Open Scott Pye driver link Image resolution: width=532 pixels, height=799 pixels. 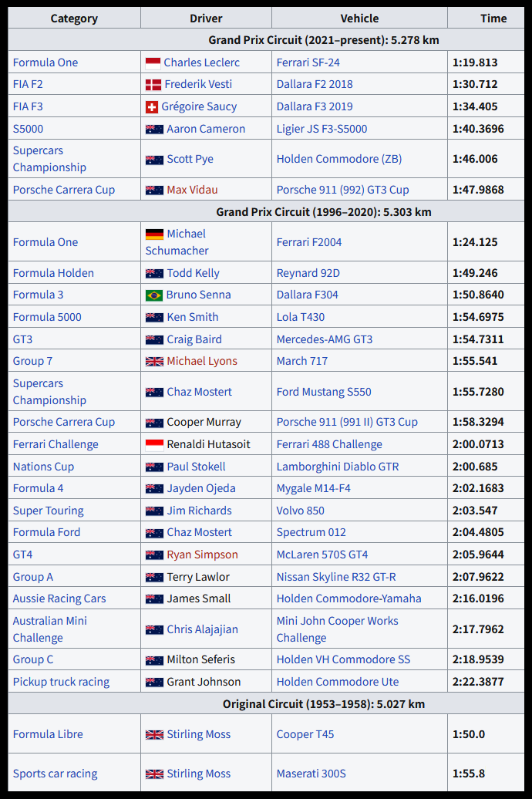tap(190, 159)
